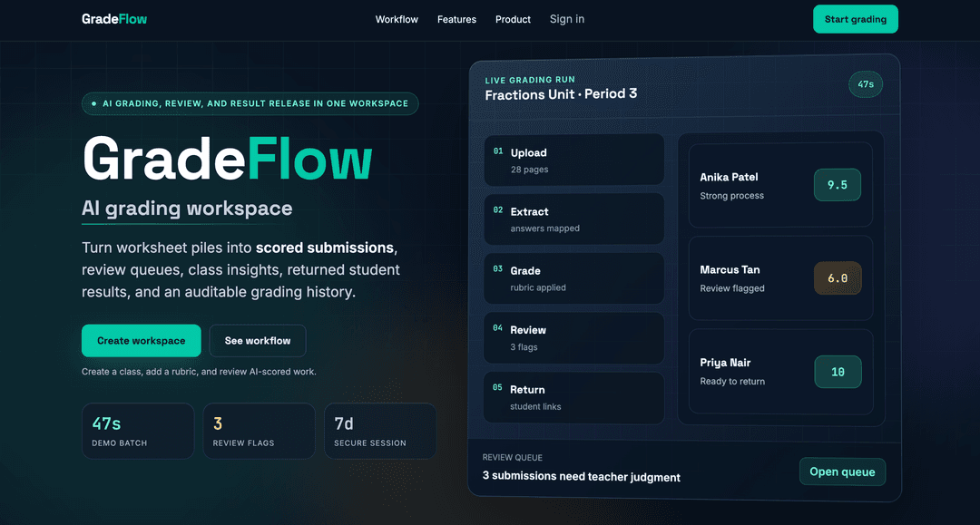Open the review queue button
This screenshot has width=980, height=525.
842,472
